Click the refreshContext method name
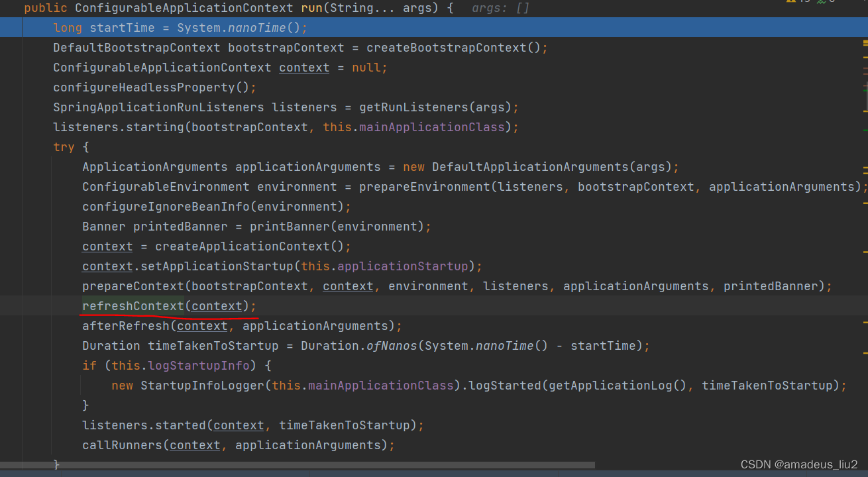868x477 pixels. click(133, 306)
